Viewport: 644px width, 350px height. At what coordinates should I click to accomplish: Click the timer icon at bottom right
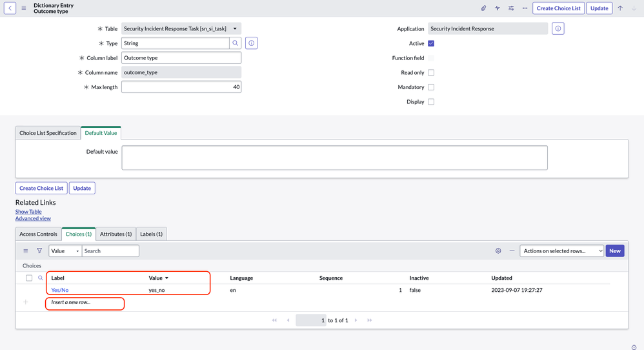click(x=634, y=347)
